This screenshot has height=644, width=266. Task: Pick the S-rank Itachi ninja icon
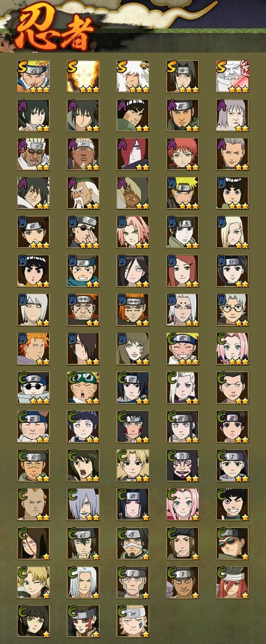pos(183,77)
